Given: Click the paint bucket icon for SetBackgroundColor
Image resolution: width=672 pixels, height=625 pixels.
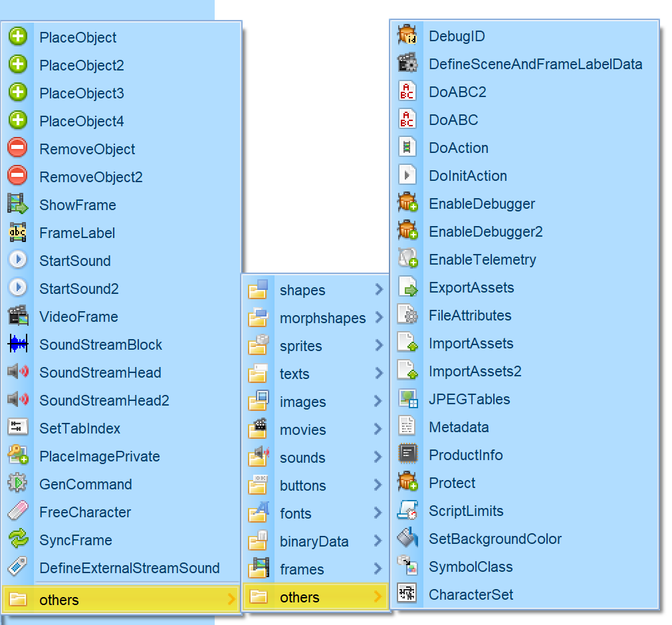Looking at the screenshot, I should [x=407, y=539].
